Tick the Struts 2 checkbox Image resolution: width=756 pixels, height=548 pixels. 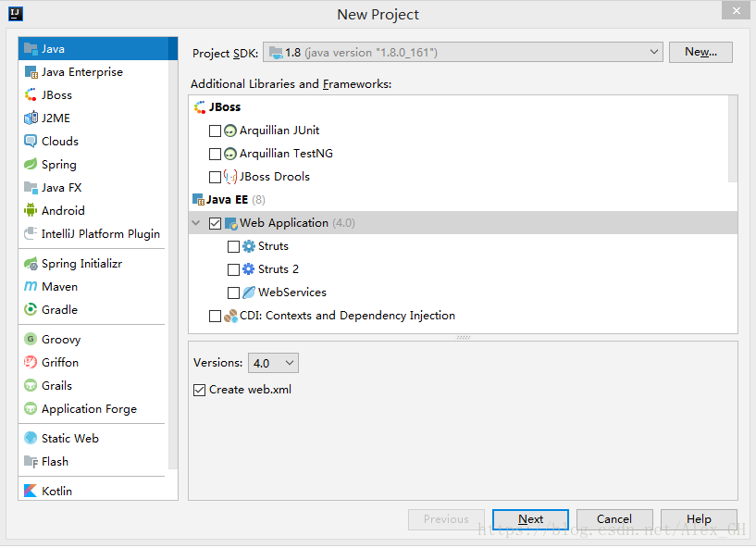233,269
